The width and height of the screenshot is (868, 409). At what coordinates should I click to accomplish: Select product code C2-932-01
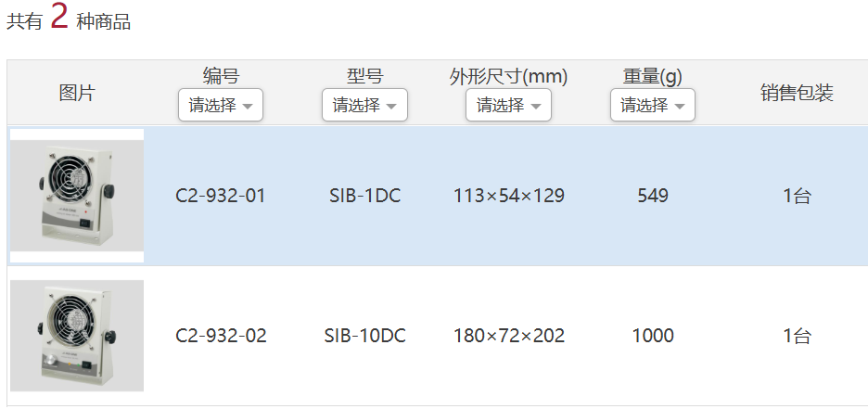[221, 196]
